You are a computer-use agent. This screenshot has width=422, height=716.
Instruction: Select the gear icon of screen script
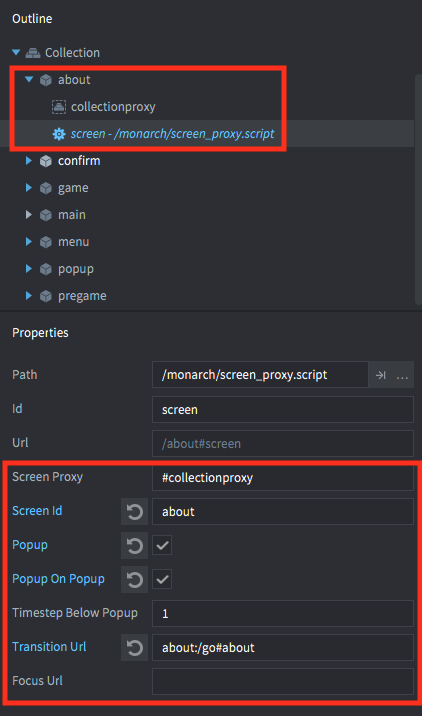click(x=59, y=134)
